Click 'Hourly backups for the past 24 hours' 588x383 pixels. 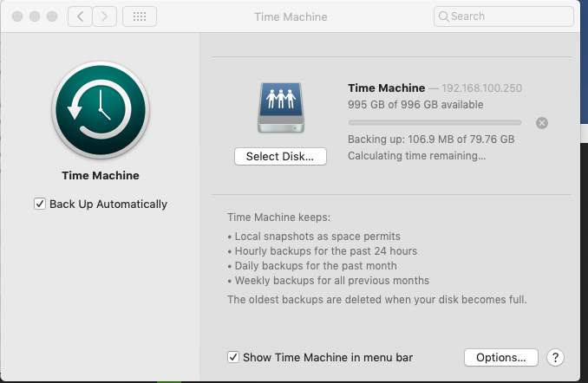click(x=326, y=251)
